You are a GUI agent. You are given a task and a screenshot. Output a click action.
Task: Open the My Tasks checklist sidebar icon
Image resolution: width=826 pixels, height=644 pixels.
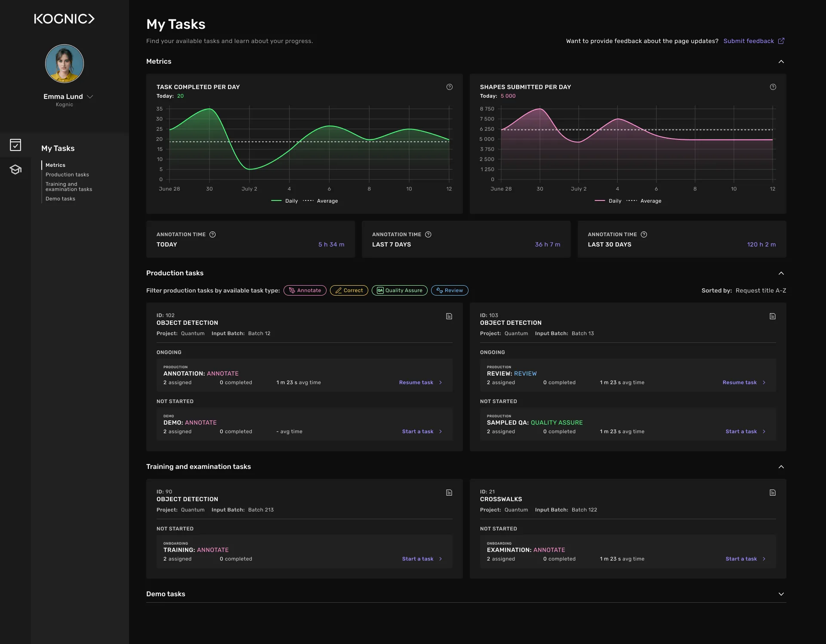coord(15,145)
